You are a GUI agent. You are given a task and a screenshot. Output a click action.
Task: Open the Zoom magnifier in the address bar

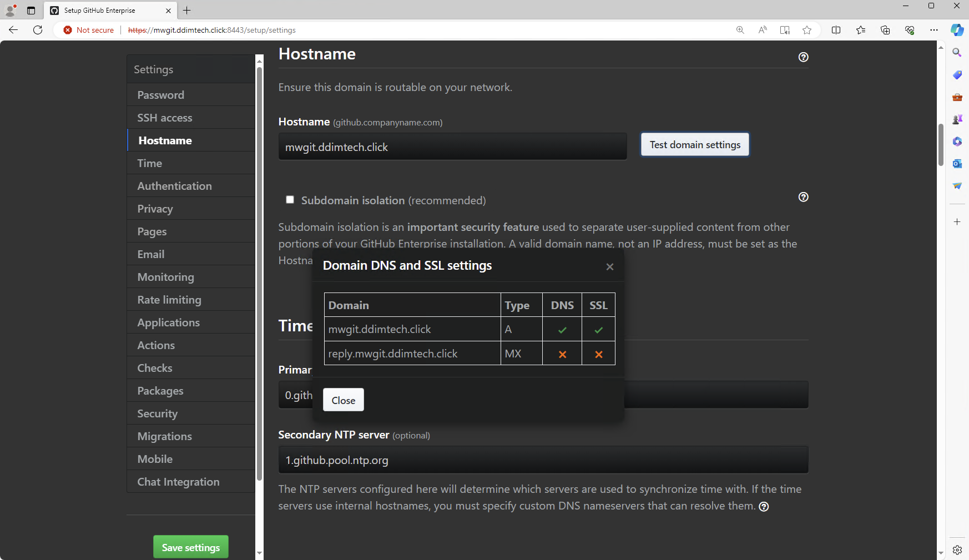740,30
